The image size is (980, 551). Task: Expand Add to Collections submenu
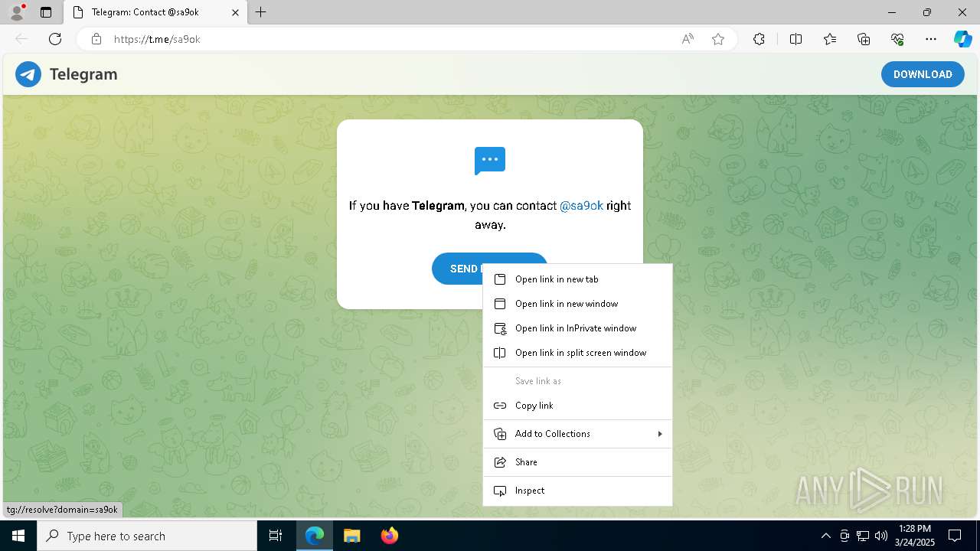[577, 434]
